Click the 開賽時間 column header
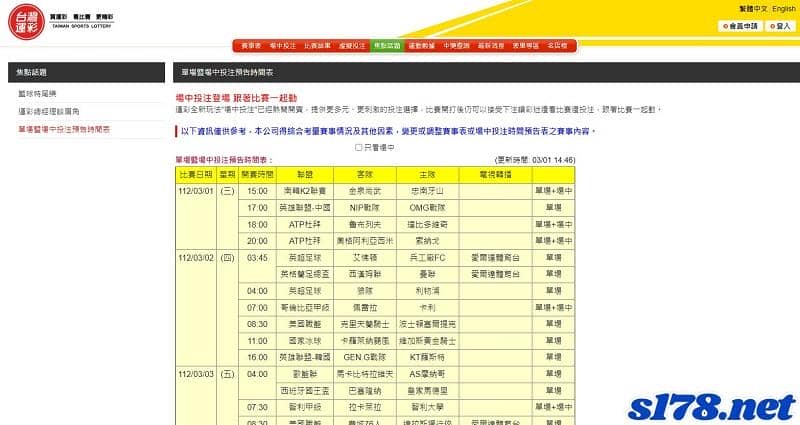The height and width of the screenshot is (425, 800). pyautogui.click(x=257, y=174)
